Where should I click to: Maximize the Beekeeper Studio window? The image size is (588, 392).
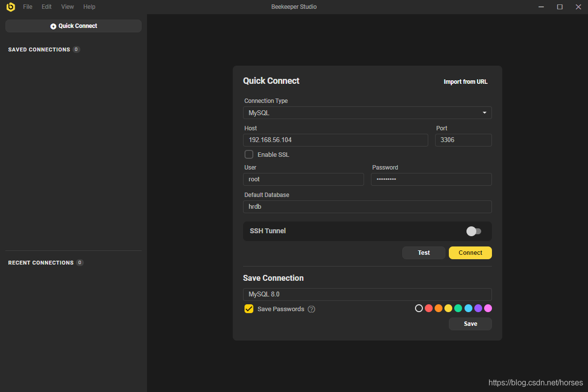[560, 7]
